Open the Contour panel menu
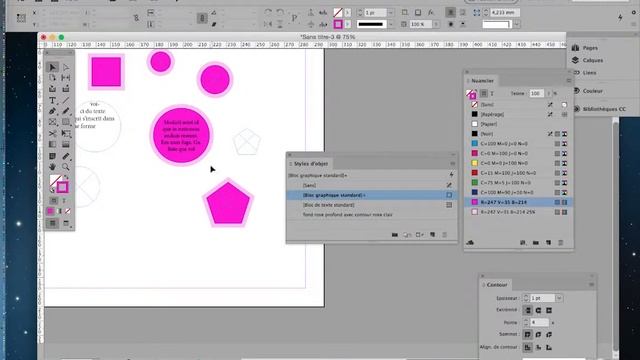640x360 pixels. [591, 284]
